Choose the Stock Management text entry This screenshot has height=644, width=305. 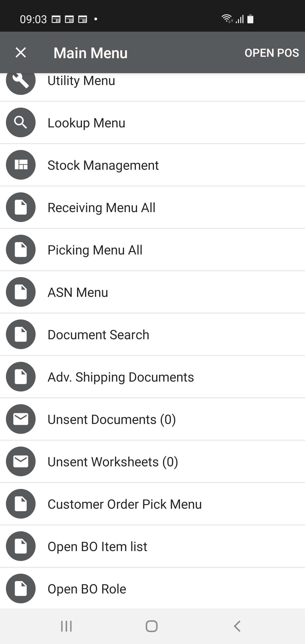[x=103, y=165]
